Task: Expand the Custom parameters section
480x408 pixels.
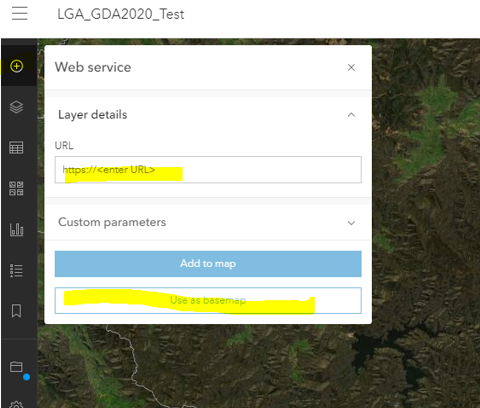Action: (x=351, y=223)
